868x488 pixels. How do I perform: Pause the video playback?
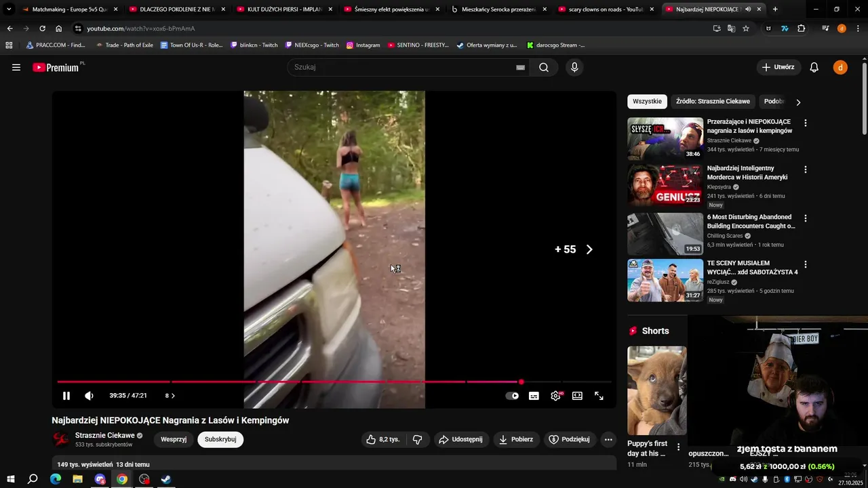(x=66, y=396)
